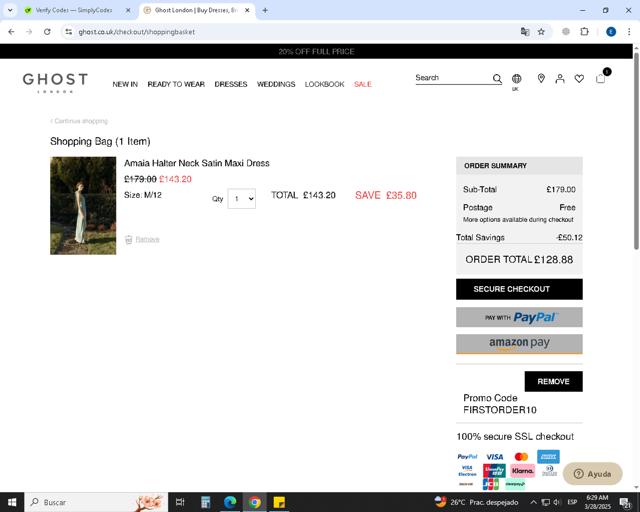Screen dimensions: 640x512
Task: Reload the page with the refresh icon
Action: 47,32
